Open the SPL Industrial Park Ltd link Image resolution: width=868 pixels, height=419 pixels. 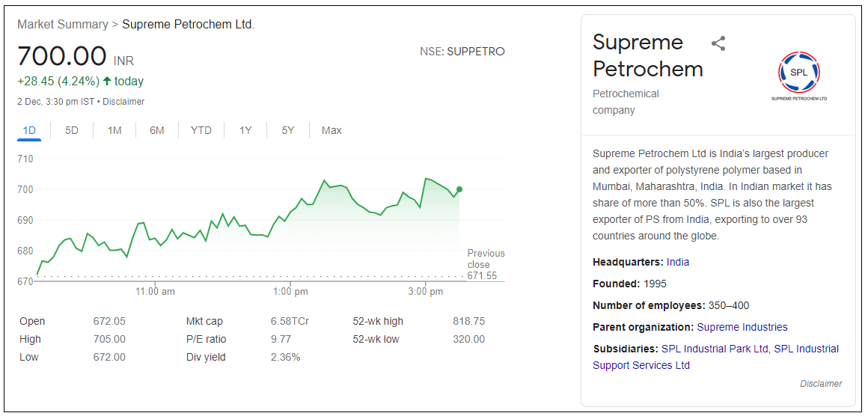point(715,349)
